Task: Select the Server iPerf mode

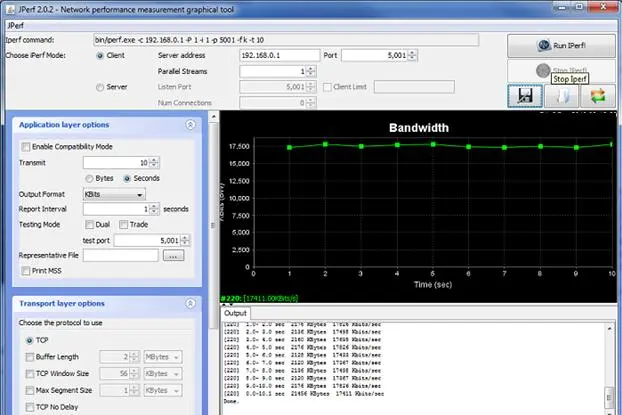Action: click(x=100, y=87)
